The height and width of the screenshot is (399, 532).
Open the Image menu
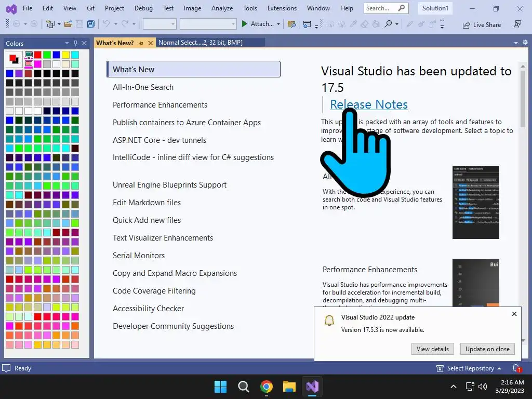[192, 8]
